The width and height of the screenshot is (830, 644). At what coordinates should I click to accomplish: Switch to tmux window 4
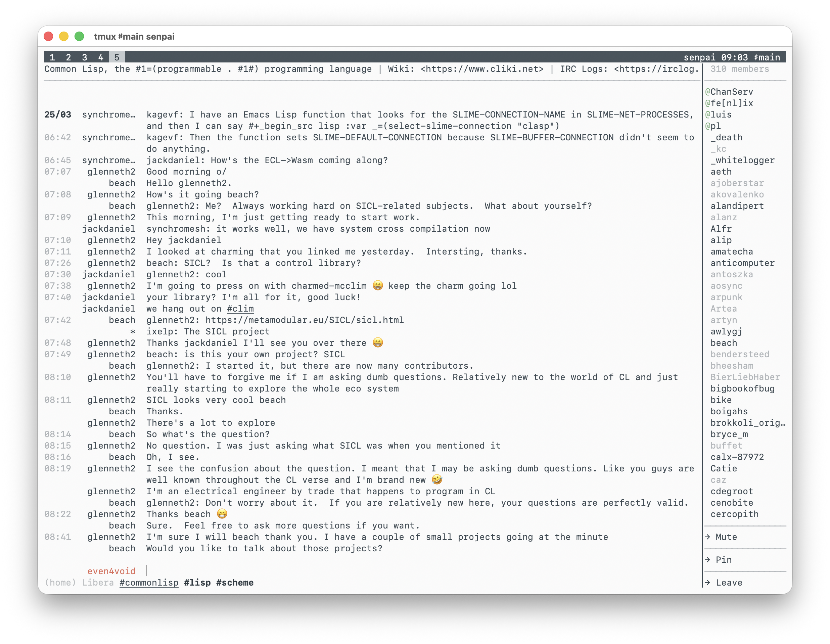click(101, 57)
